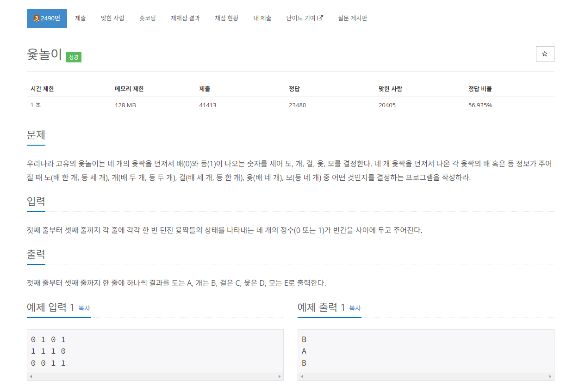Go to the 제출 tab
The image size is (573, 392).
[x=80, y=18]
